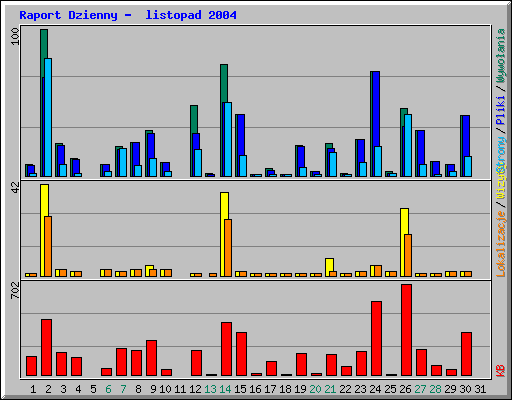The image size is (512, 400).
Task: Click the red "KB" legend label
Action: pos(501,371)
